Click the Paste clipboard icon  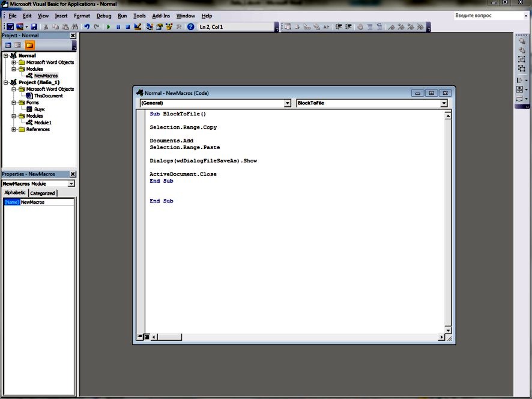[x=65, y=26]
